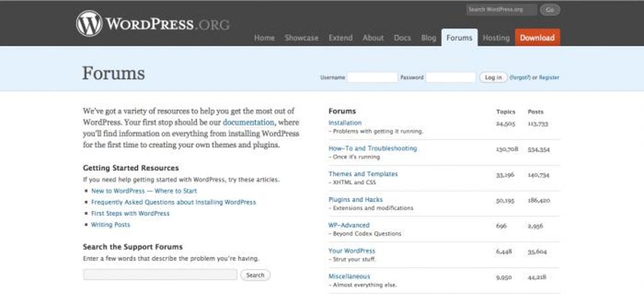644x294 pixels.
Task: Open First Steps with WordPress article
Action: (130, 214)
